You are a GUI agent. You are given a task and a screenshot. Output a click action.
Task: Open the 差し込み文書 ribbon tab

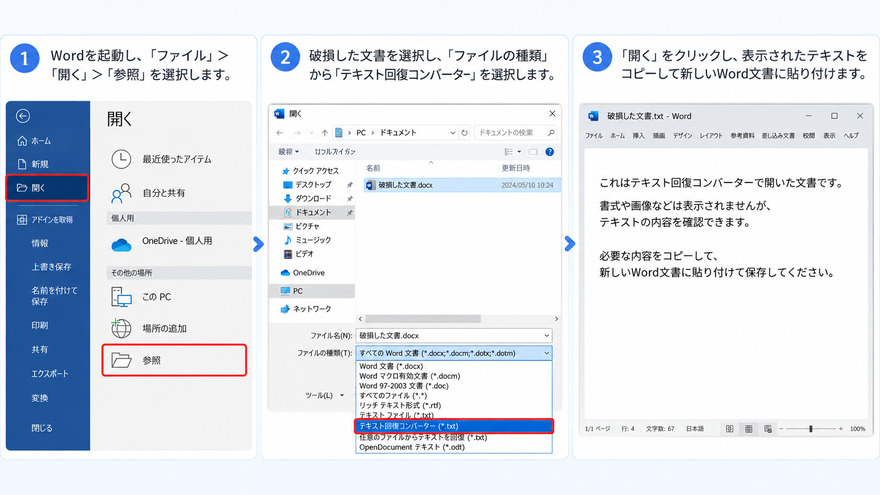pos(778,136)
